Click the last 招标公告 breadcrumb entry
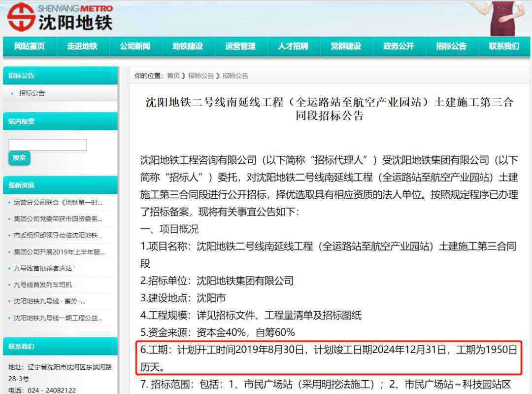The width and height of the screenshot is (532, 394). 235,76
